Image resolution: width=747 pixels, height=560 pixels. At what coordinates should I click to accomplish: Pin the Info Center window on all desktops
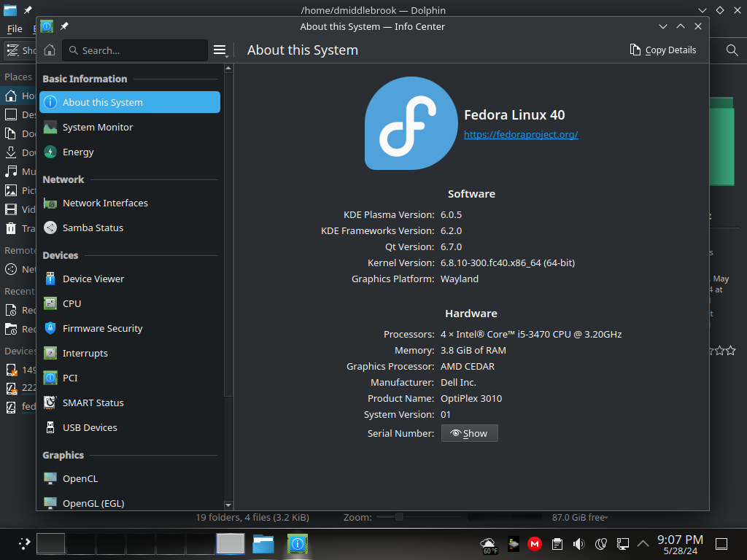[64, 26]
